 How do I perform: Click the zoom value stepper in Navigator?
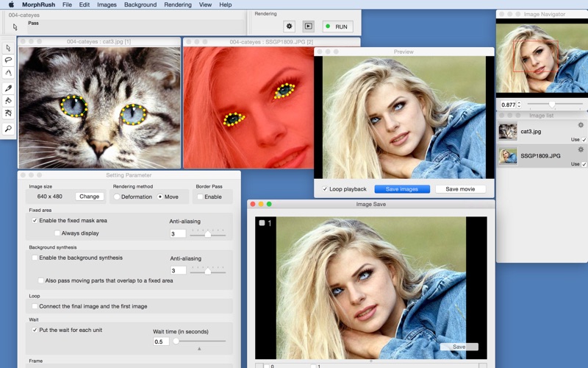pyautogui.click(x=519, y=105)
